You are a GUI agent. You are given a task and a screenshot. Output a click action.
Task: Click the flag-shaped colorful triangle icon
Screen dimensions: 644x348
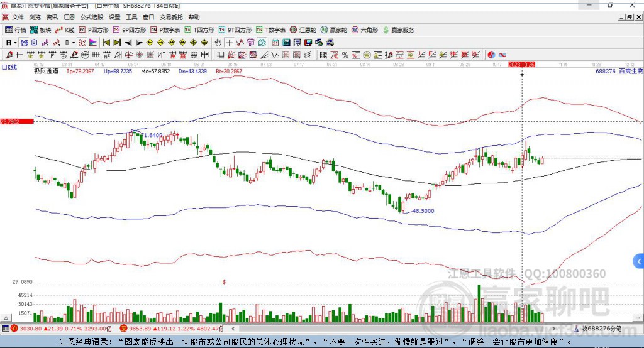93,43
